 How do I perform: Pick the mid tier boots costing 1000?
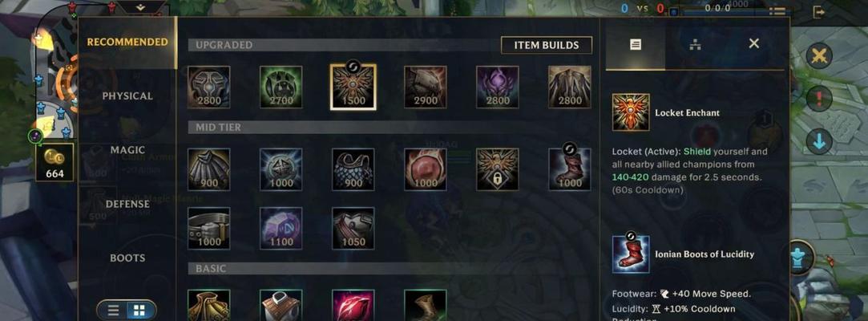click(570, 169)
